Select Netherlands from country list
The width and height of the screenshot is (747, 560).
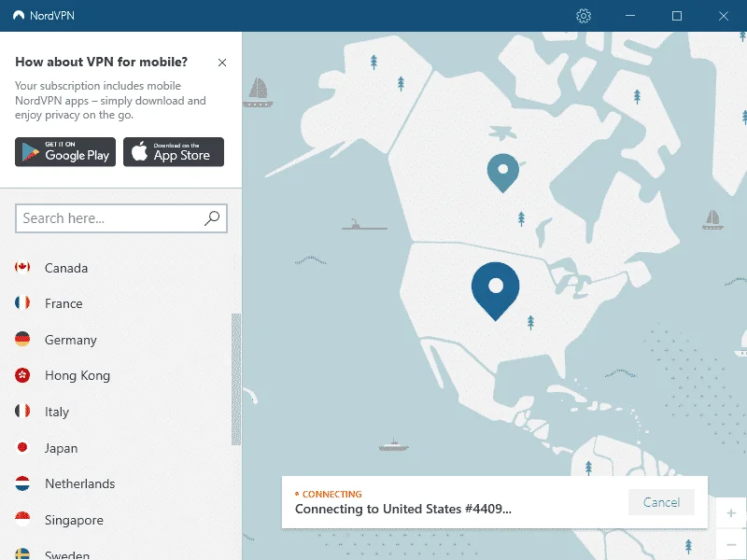point(121,483)
